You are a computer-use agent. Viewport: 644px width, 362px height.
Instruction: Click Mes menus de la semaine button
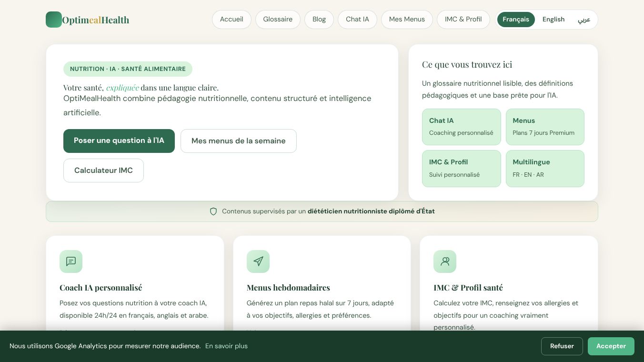click(x=239, y=141)
